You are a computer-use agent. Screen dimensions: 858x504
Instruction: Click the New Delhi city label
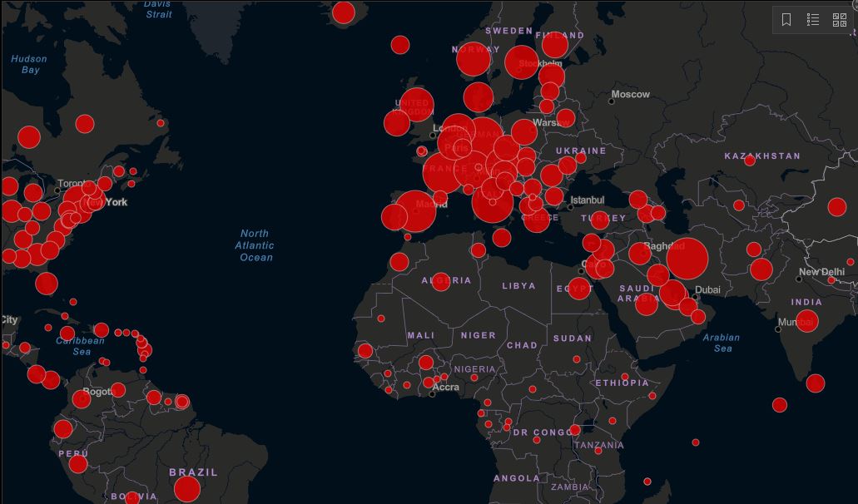(x=821, y=272)
